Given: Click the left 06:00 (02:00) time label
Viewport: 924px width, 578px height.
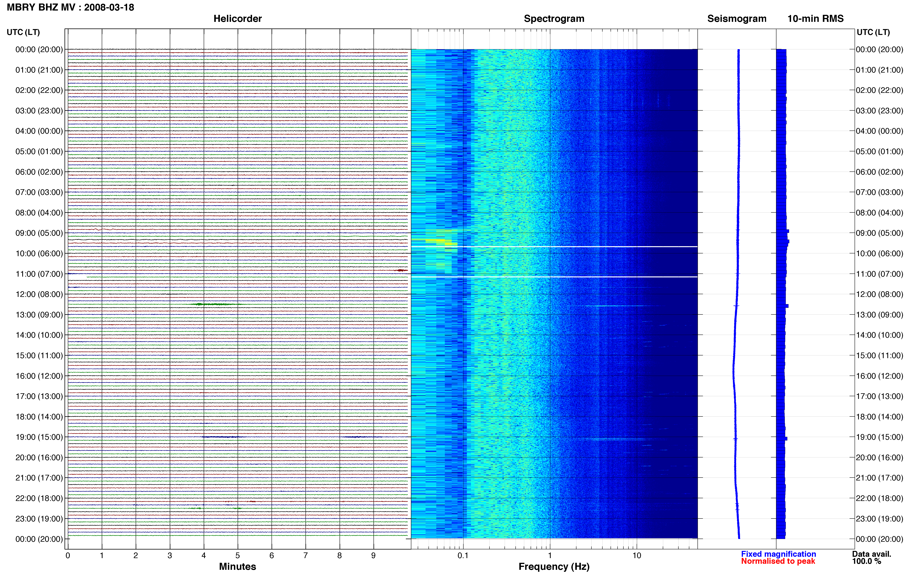Looking at the screenshot, I should click(x=39, y=172).
